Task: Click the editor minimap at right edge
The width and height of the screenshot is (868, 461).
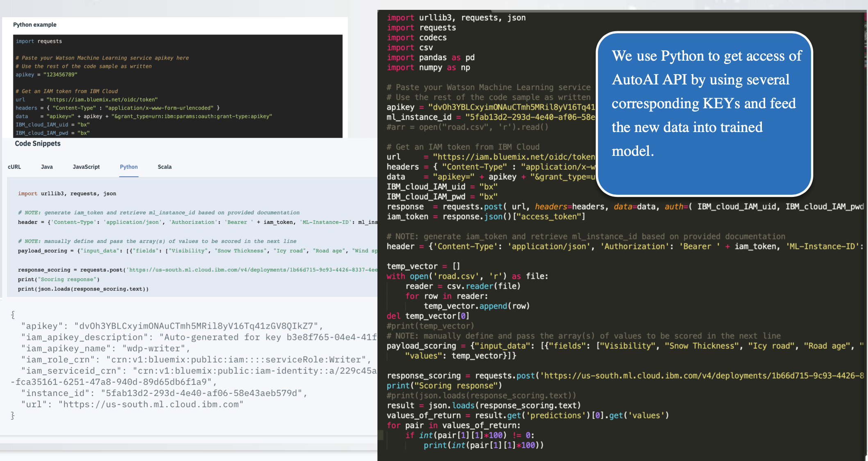Action: click(865, 41)
